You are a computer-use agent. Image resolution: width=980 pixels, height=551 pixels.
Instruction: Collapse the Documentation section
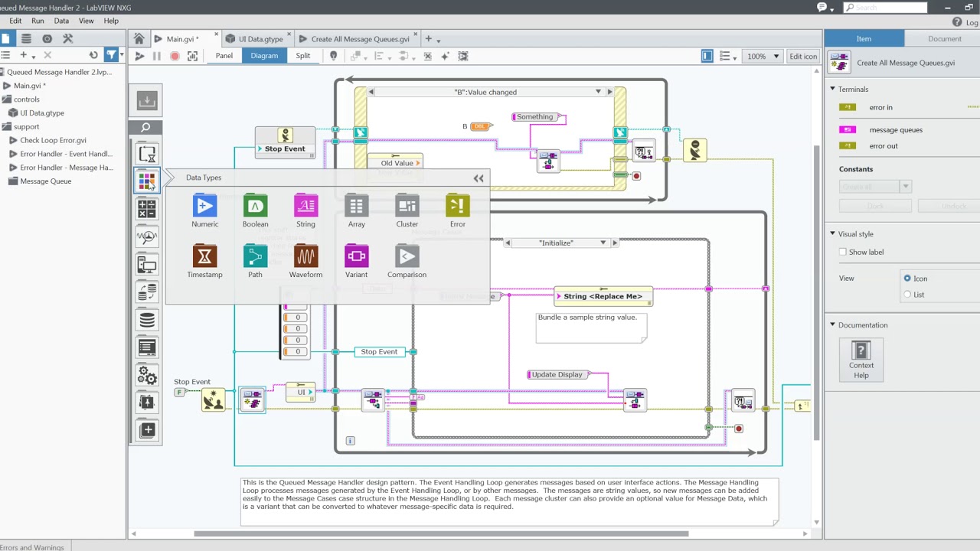[x=832, y=325]
